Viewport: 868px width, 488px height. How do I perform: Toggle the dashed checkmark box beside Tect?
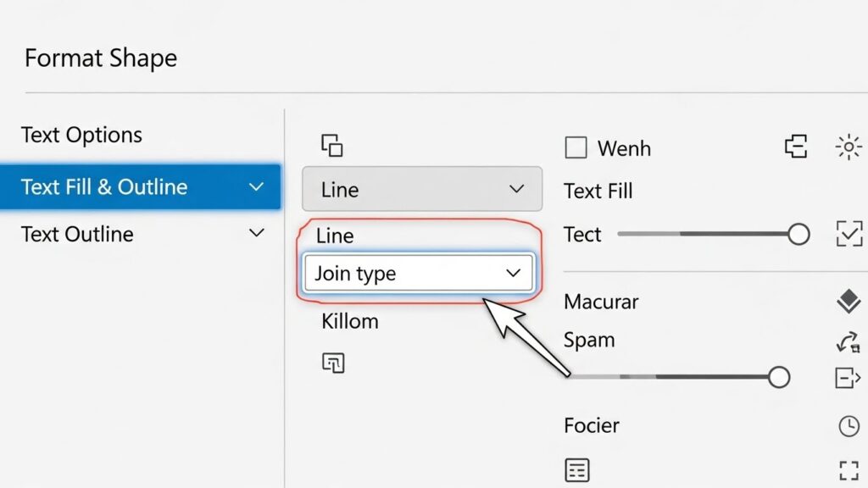pyautogui.click(x=849, y=233)
